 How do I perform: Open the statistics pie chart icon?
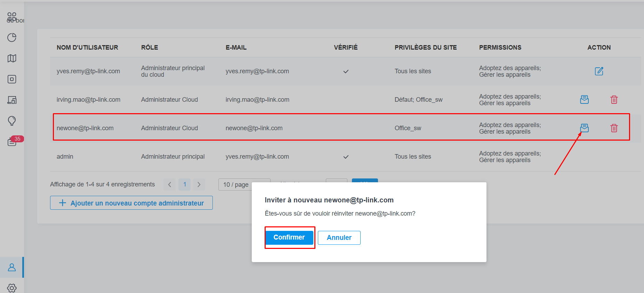pyautogui.click(x=12, y=37)
